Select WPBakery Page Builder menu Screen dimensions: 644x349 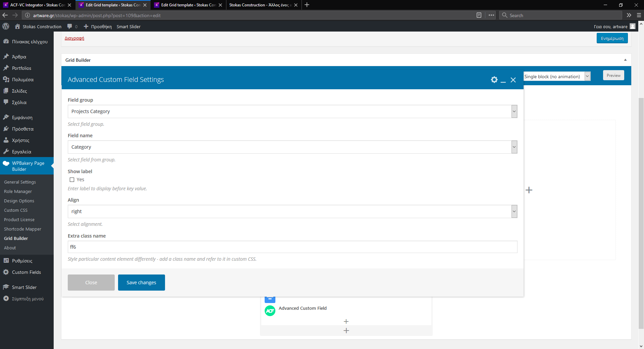point(27,166)
